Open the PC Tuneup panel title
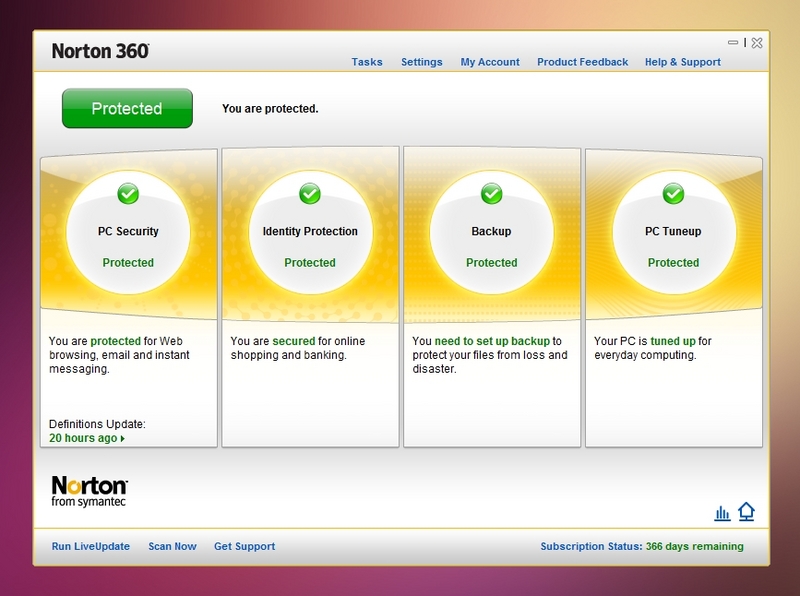Viewport: 800px width, 596px height. click(673, 231)
